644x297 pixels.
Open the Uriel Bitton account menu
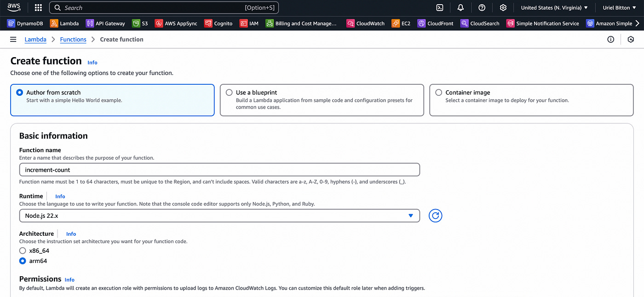(620, 8)
